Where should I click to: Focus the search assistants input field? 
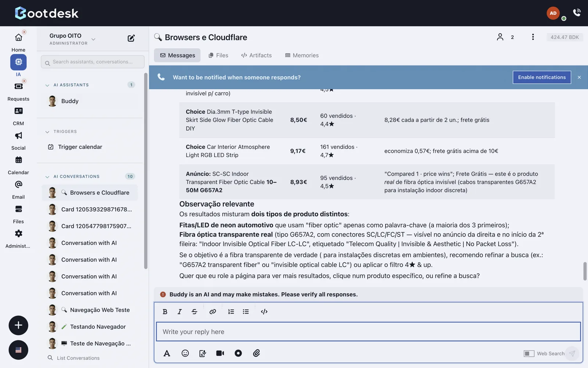point(93,62)
